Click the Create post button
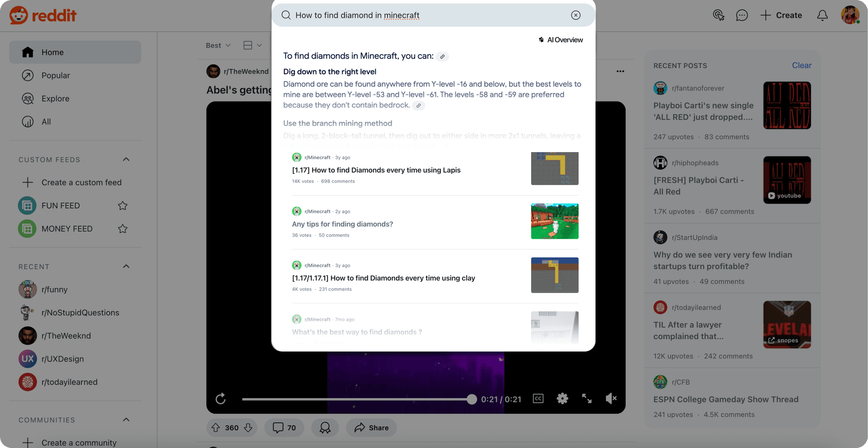868x448 pixels. click(x=781, y=15)
